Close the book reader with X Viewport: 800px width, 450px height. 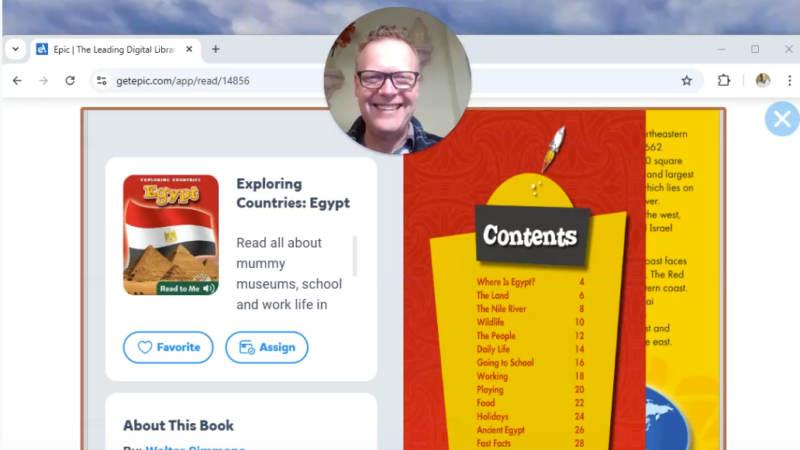click(782, 119)
